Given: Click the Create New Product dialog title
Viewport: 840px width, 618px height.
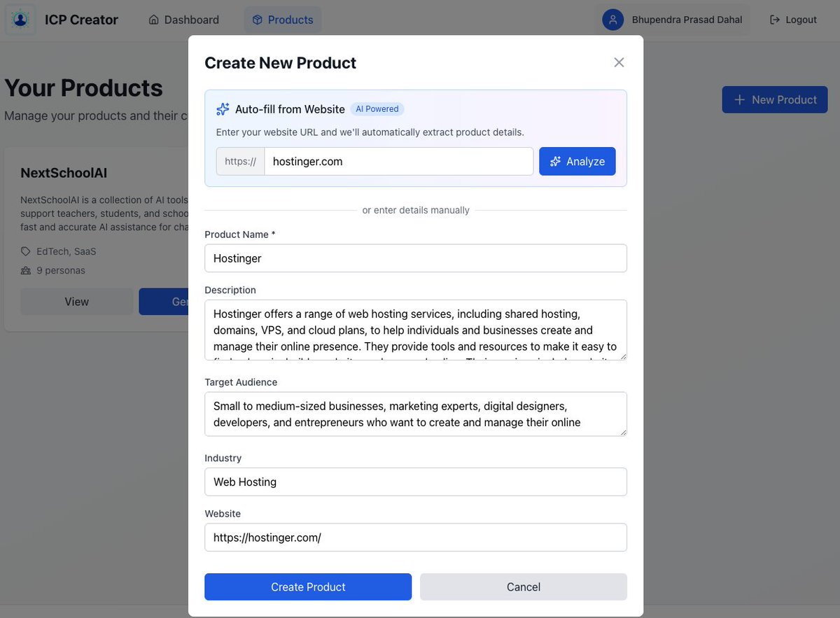Looking at the screenshot, I should (280, 63).
